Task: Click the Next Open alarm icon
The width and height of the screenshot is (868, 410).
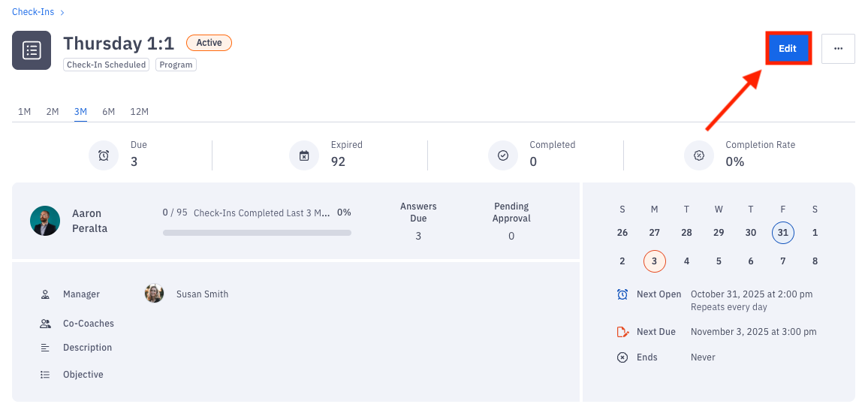Action: point(622,294)
